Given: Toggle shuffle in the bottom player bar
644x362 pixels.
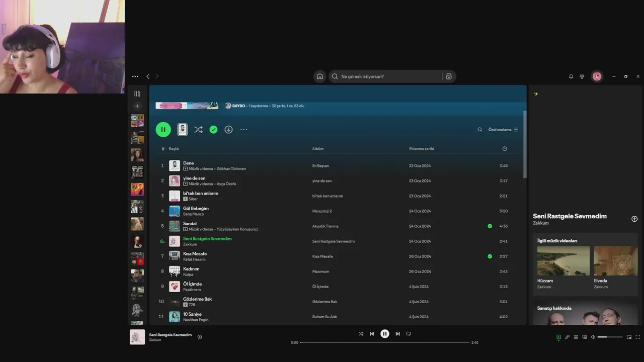Looking at the screenshot, I should (361, 334).
